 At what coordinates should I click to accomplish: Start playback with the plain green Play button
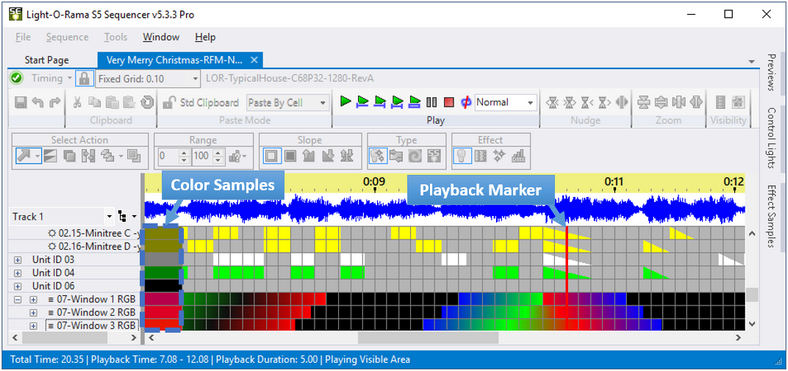click(345, 102)
